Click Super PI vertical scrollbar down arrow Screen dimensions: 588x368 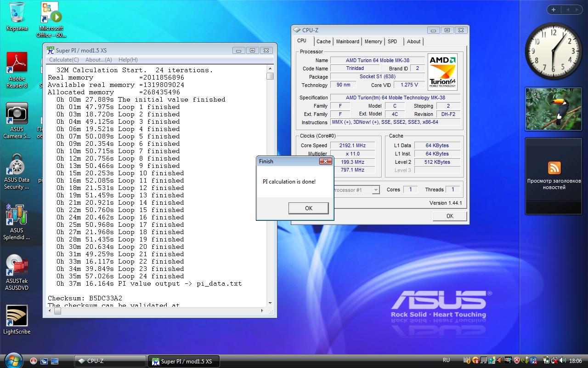(270, 304)
